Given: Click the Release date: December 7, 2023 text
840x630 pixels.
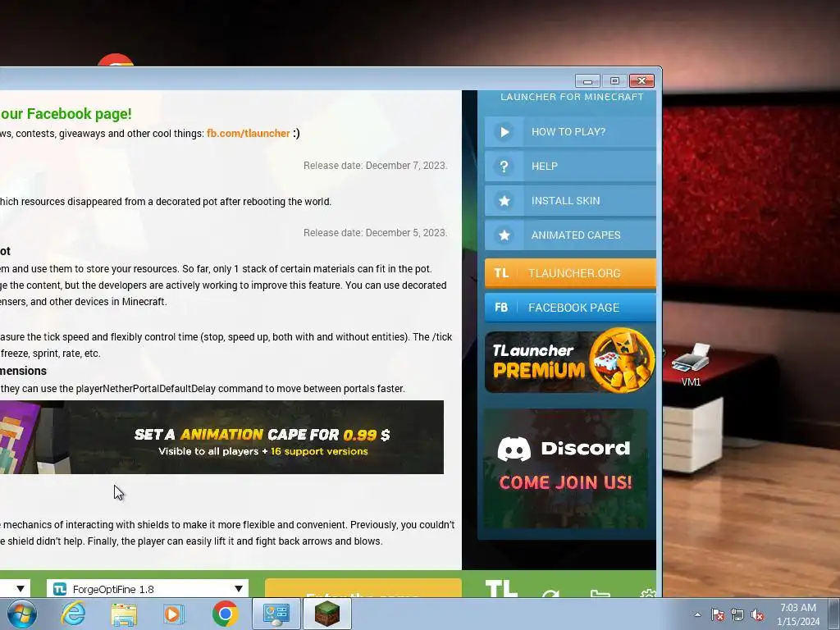Looking at the screenshot, I should click(x=375, y=166).
